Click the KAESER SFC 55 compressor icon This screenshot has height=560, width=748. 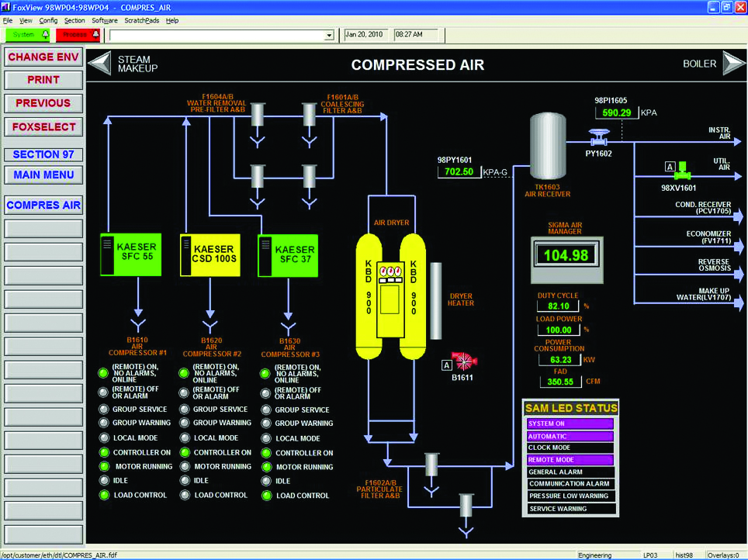click(x=130, y=254)
